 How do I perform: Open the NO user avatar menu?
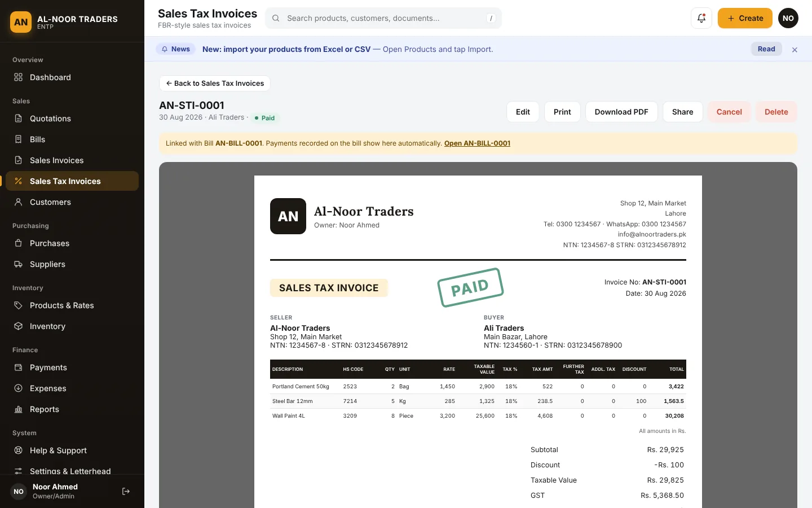pyautogui.click(x=788, y=18)
